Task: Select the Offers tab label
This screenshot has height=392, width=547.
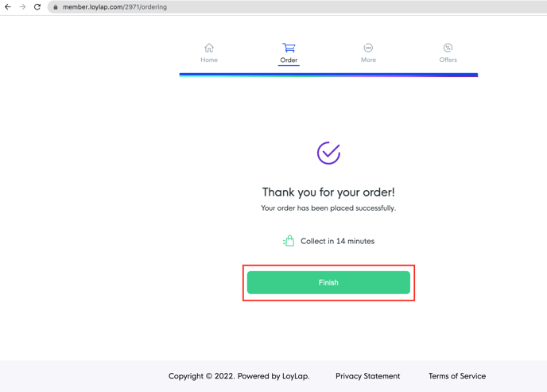Action: pos(448,60)
